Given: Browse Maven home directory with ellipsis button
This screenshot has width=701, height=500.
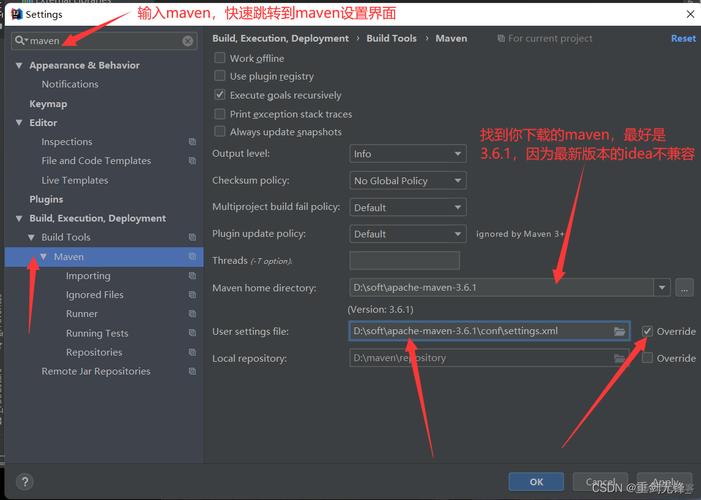Looking at the screenshot, I should tap(684, 288).
